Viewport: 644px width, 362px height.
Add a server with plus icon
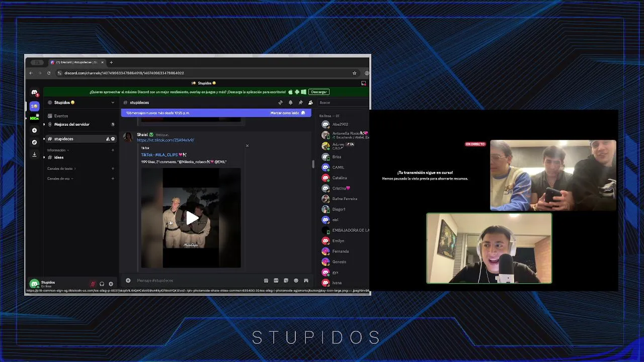34,130
